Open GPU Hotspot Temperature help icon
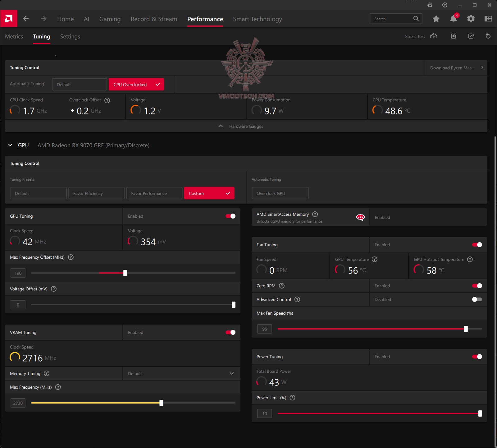Viewport: 497px width, 448px height. click(x=470, y=259)
